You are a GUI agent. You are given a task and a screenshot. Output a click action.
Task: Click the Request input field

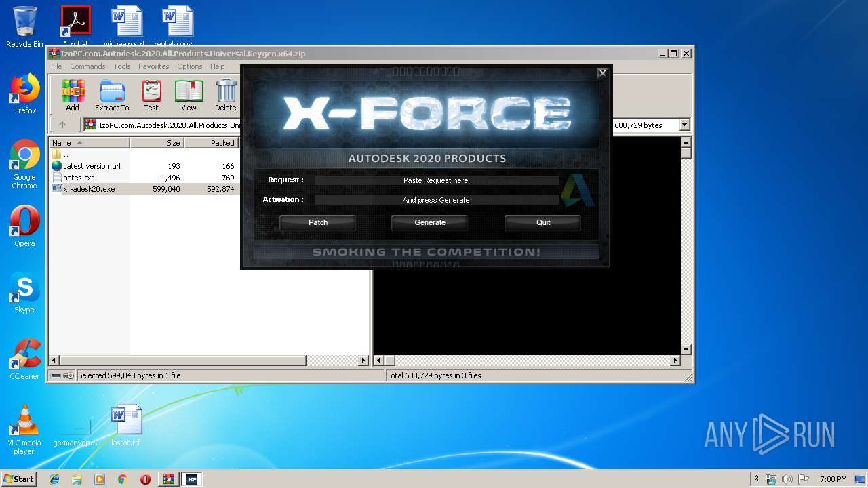tap(436, 180)
